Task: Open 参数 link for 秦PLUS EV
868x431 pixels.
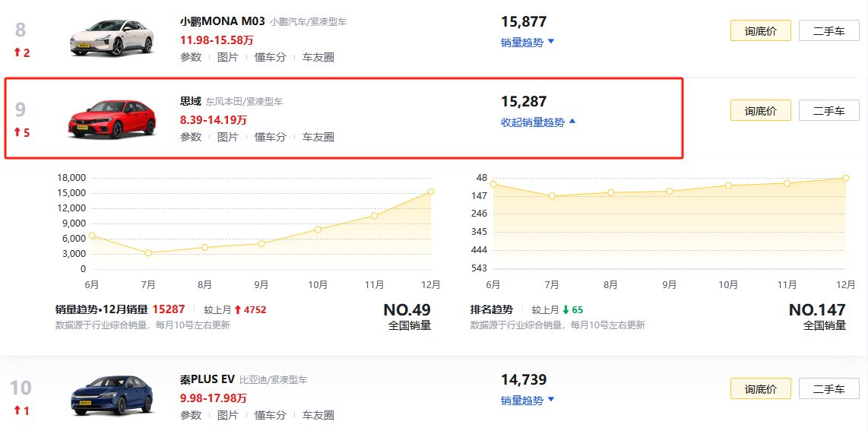Action: [x=191, y=415]
